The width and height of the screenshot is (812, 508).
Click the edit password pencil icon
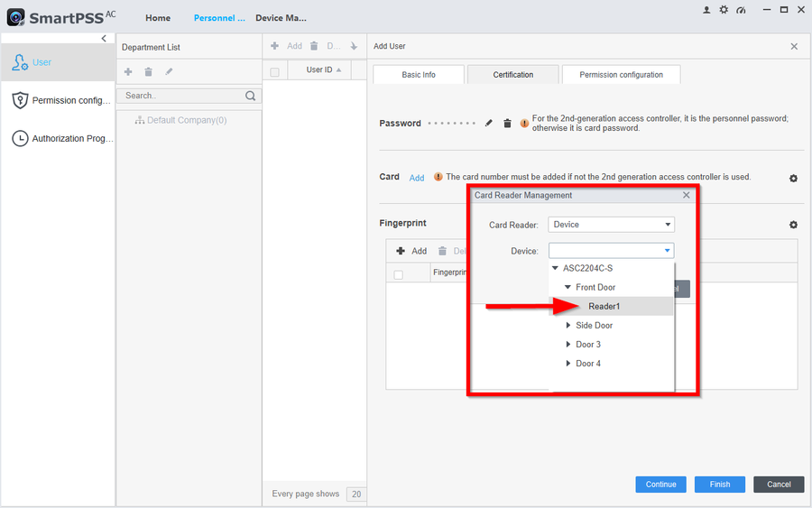(489, 124)
